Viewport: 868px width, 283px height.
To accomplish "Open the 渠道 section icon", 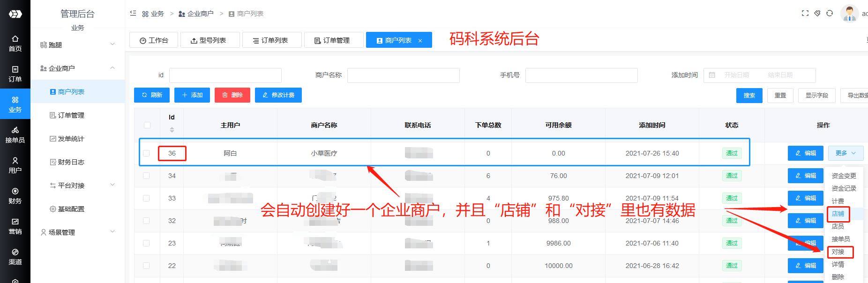I will (15, 257).
